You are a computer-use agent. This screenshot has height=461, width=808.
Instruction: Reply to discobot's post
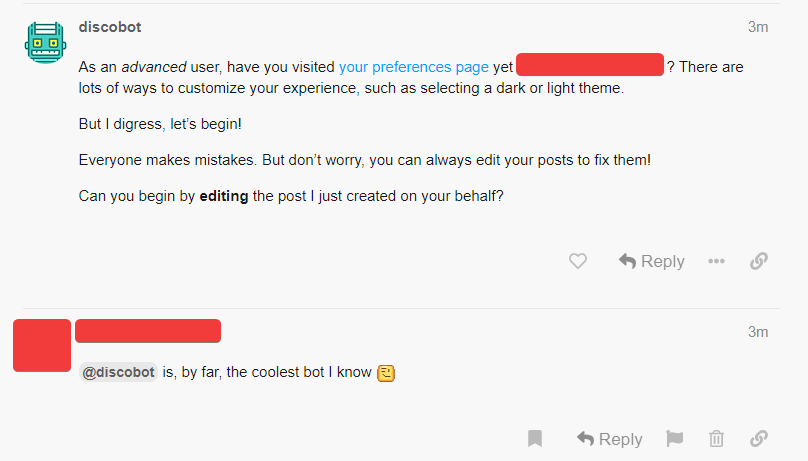coord(652,261)
